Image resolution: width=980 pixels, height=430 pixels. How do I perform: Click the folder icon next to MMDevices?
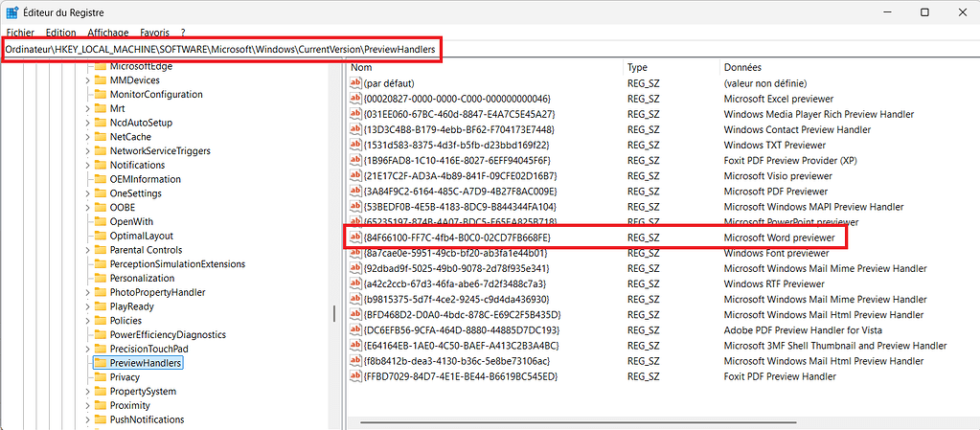point(100,80)
